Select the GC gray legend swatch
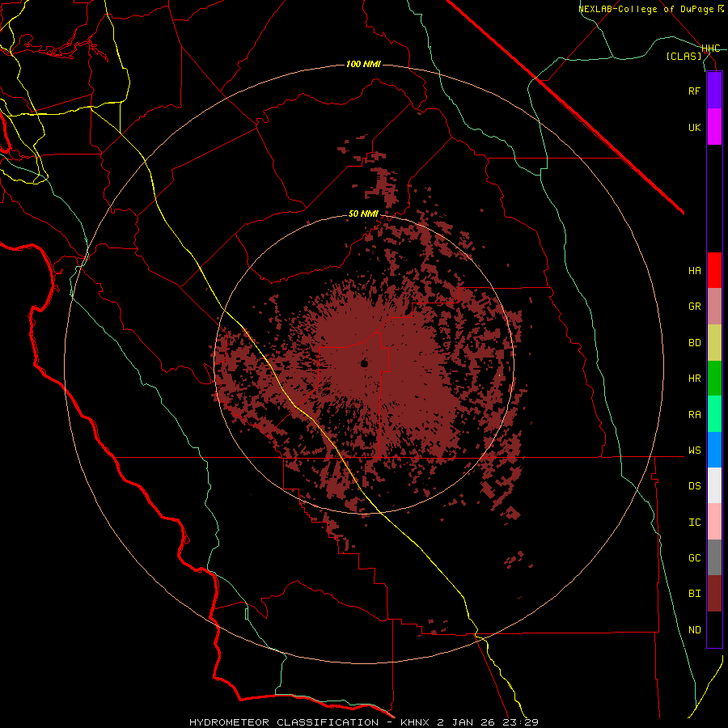Viewport: 728px width, 728px height. 714,557
